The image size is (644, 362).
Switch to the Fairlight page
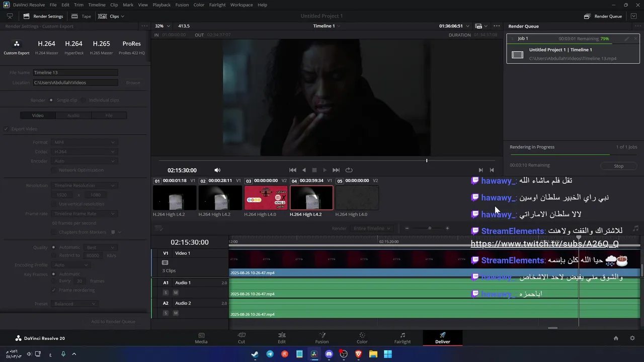pos(403,338)
